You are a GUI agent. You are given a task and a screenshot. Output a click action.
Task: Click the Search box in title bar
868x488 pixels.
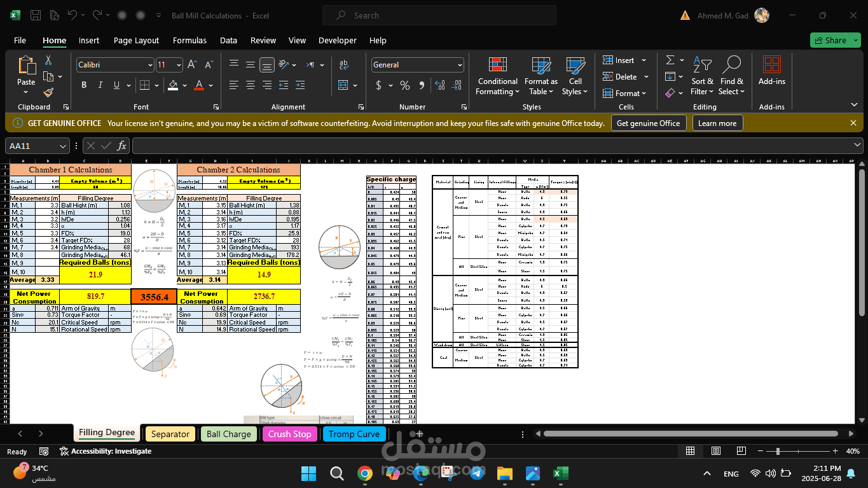(439, 15)
